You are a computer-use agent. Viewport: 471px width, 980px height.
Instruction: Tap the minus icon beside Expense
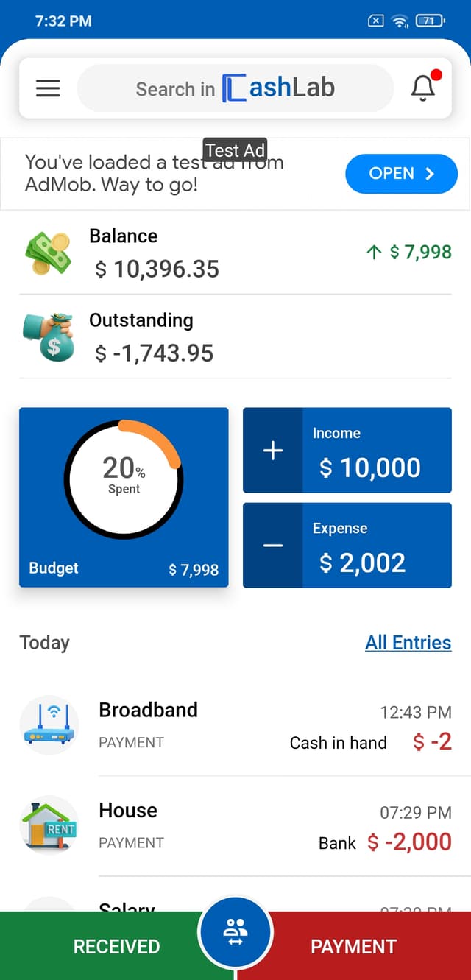(273, 546)
